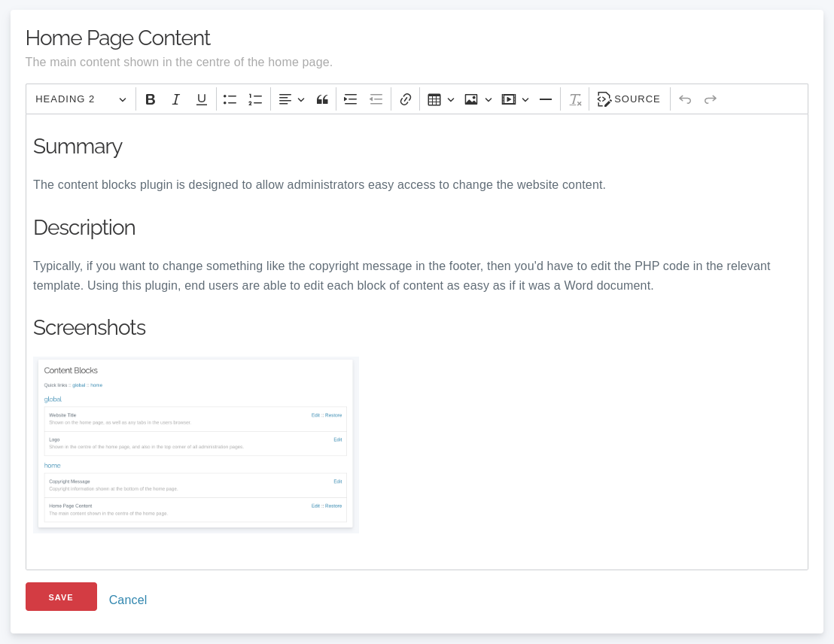Image resolution: width=834 pixels, height=644 pixels.
Task: Insert a numbered list
Action: pos(256,99)
